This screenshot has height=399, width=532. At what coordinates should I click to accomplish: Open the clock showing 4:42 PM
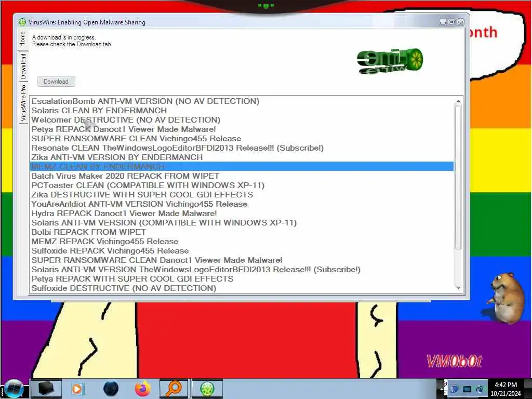[506, 389]
